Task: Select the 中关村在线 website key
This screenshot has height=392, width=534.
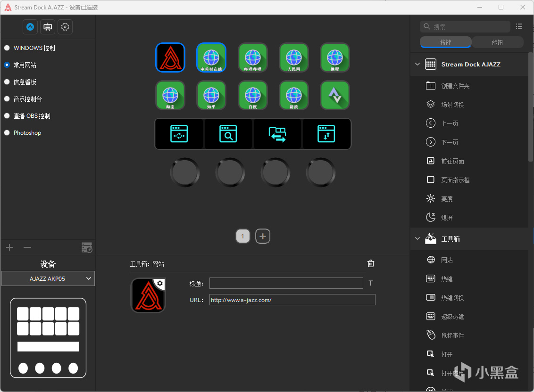Action: coord(211,57)
